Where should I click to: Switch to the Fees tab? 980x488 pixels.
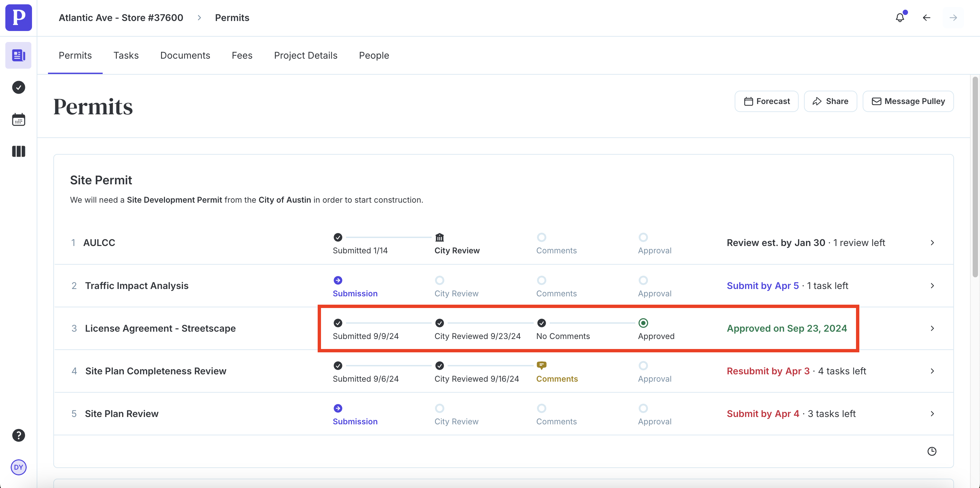coord(242,56)
